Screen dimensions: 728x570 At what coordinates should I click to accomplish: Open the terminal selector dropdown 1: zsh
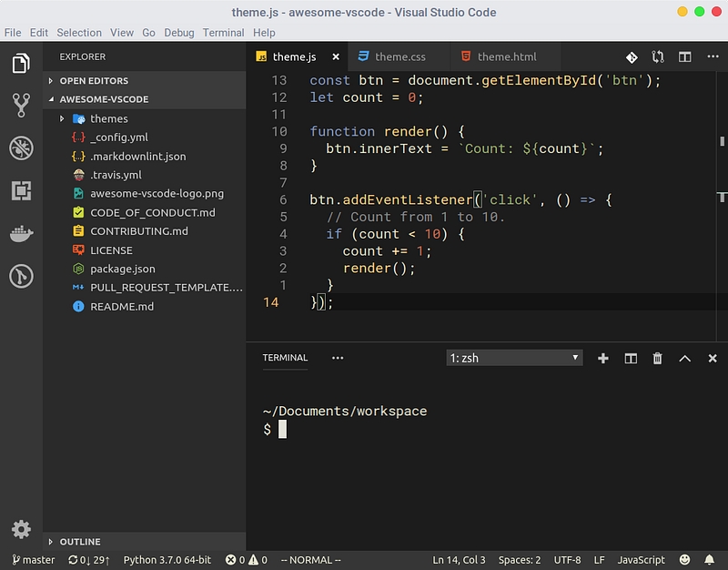[x=514, y=358]
